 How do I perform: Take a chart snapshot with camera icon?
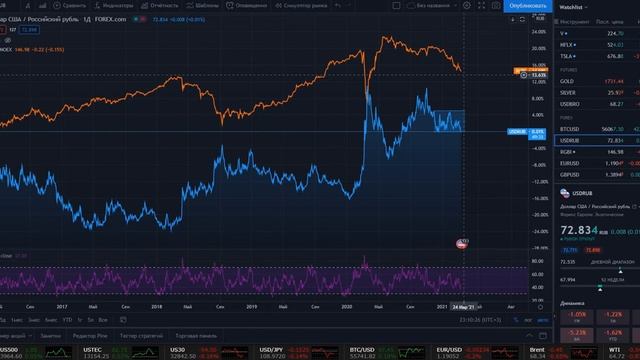tap(496, 6)
